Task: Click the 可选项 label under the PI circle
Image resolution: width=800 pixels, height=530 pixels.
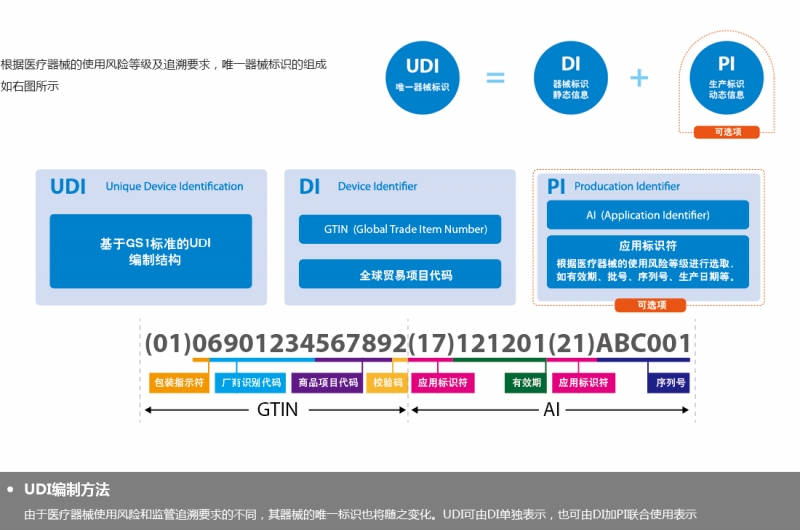Action: tap(726, 132)
